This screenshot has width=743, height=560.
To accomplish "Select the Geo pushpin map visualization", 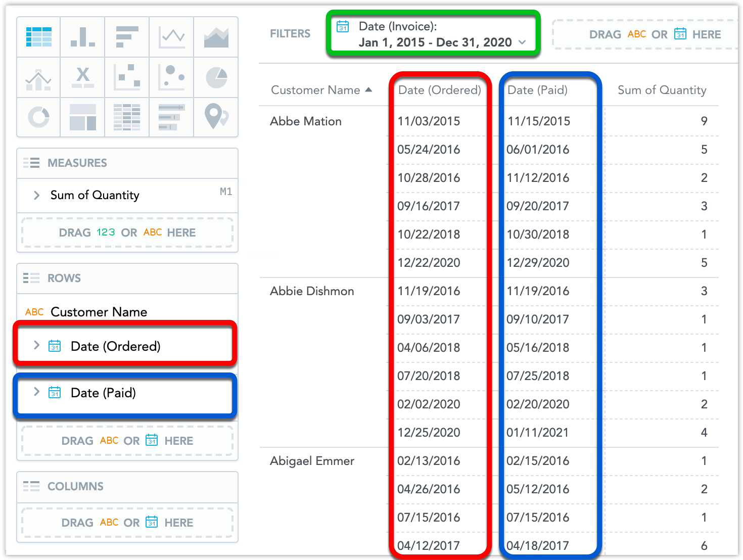I will click(216, 117).
